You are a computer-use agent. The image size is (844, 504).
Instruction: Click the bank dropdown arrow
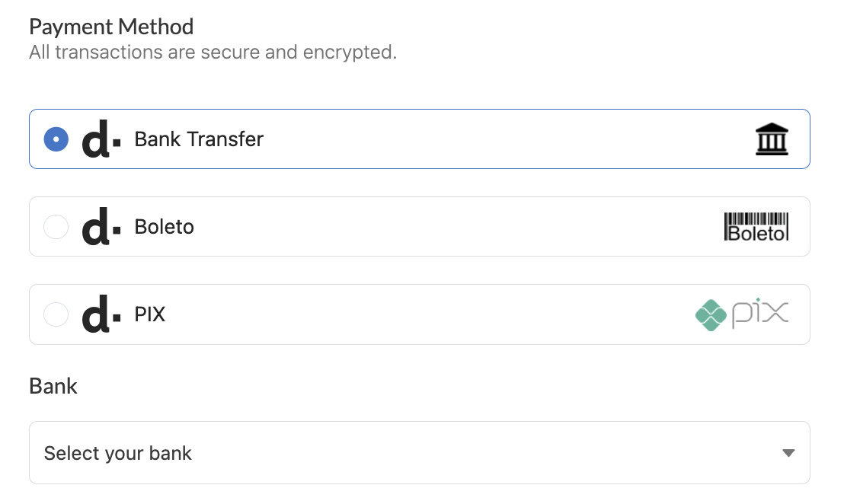(788, 453)
